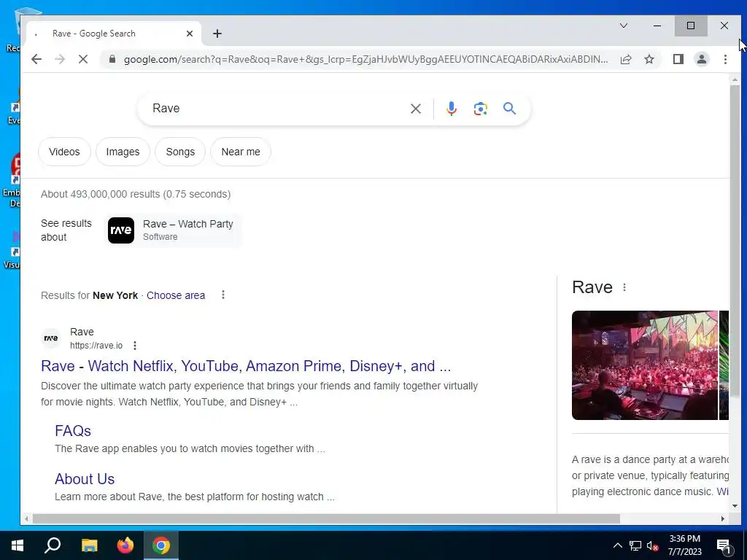Click the vertical scrollbar down arrow
The height and width of the screenshot is (560, 747).
(x=735, y=506)
